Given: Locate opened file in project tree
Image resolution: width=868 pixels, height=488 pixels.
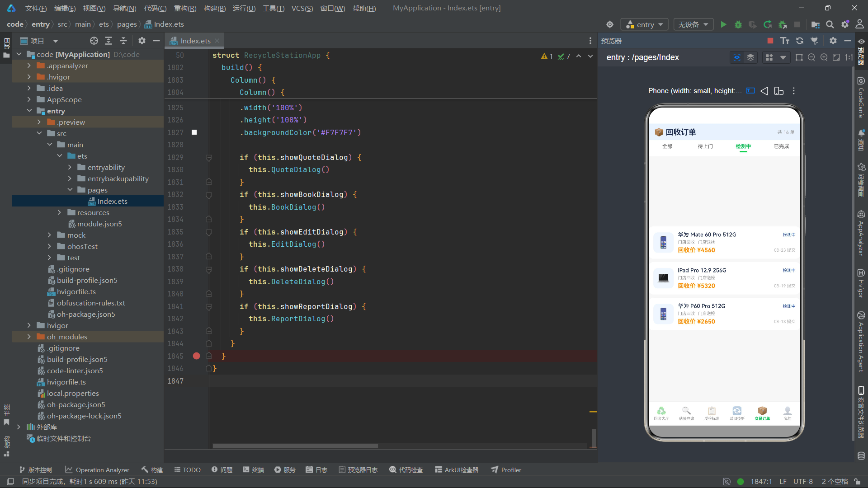Looking at the screenshot, I should pos(94,41).
